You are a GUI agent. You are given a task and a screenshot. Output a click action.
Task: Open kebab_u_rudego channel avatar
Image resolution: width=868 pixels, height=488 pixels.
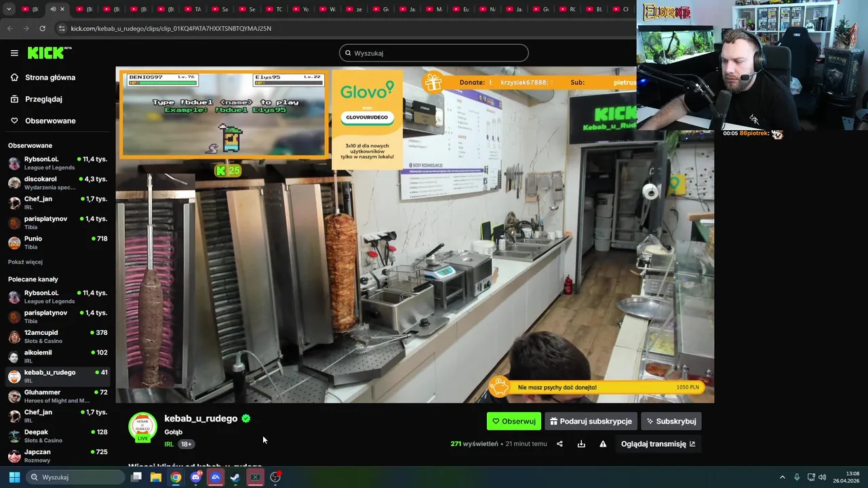(142, 427)
